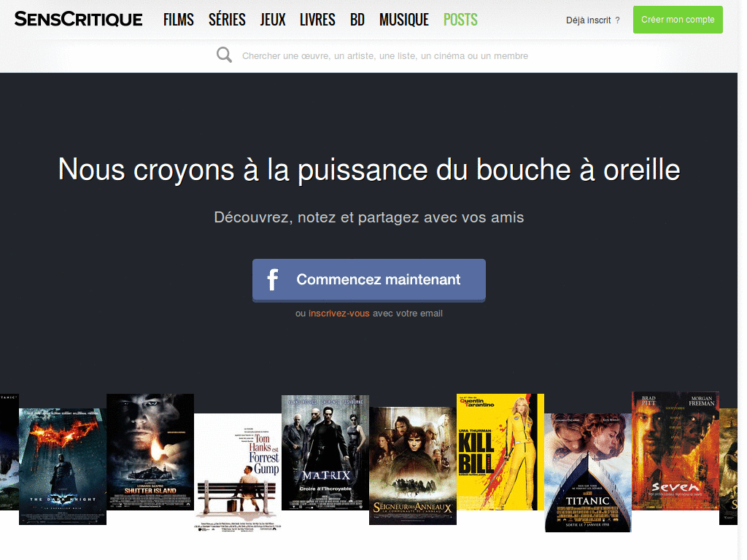This screenshot has width=747, height=560.
Task: Click Commencez maintenant Facebook button
Action: (368, 281)
